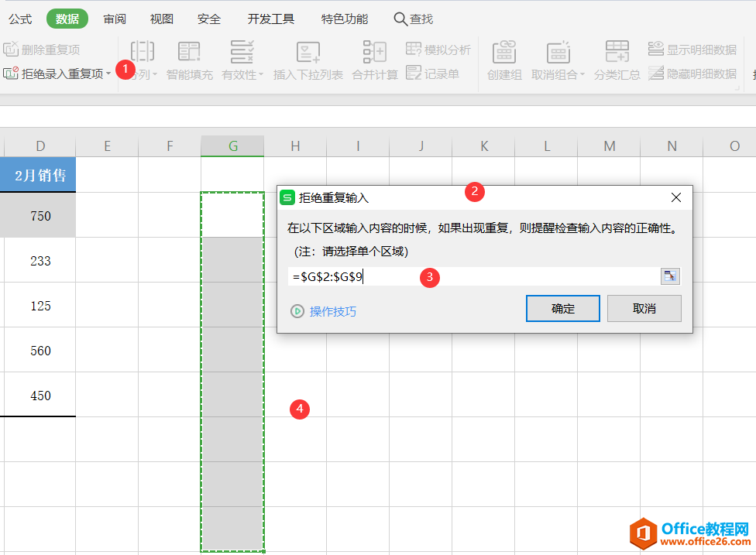Open the 开发工具 (Developer) tab
Screen dimensions: 756x555
coord(270,19)
